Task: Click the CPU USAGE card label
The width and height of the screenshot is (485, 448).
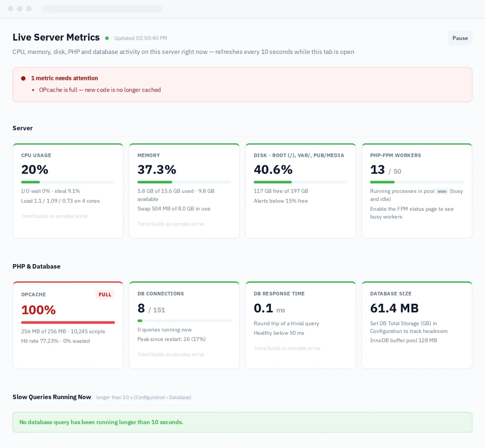Action: pyautogui.click(x=36, y=155)
